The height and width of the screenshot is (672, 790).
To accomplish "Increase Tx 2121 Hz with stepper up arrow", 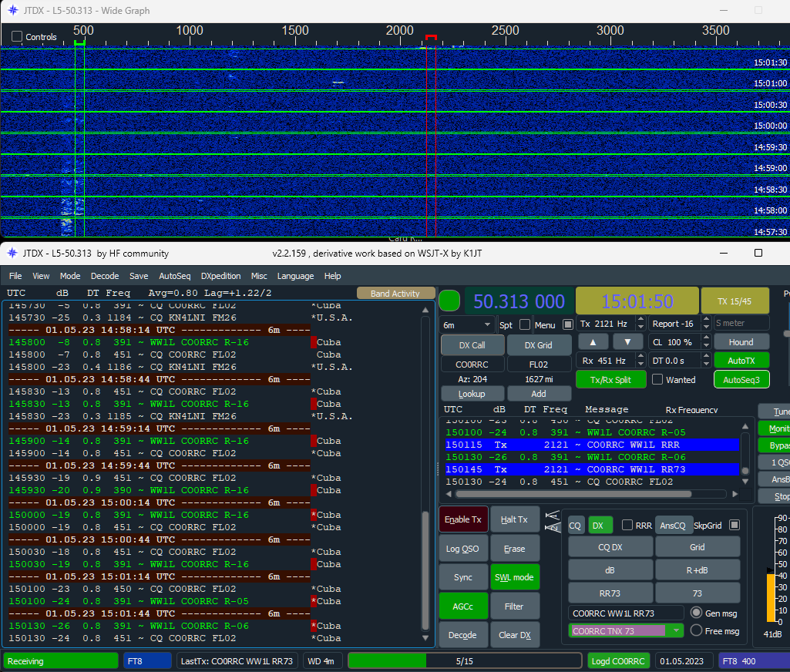I will click(640, 319).
